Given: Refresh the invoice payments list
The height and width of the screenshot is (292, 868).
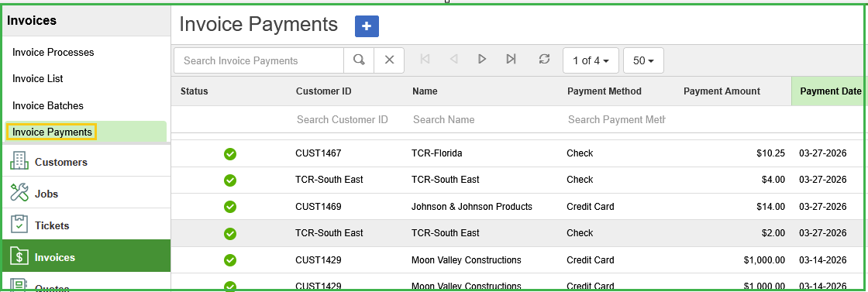Looking at the screenshot, I should coord(544,59).
